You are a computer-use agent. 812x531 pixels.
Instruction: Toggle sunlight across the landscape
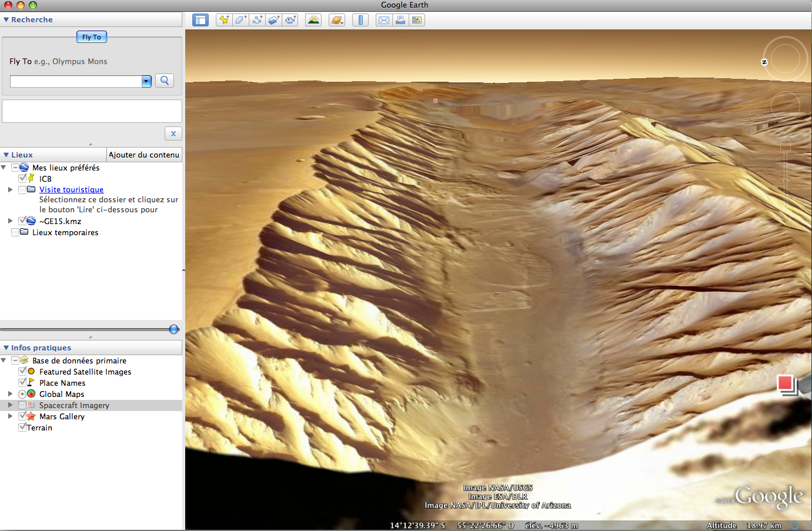[313, 20]
